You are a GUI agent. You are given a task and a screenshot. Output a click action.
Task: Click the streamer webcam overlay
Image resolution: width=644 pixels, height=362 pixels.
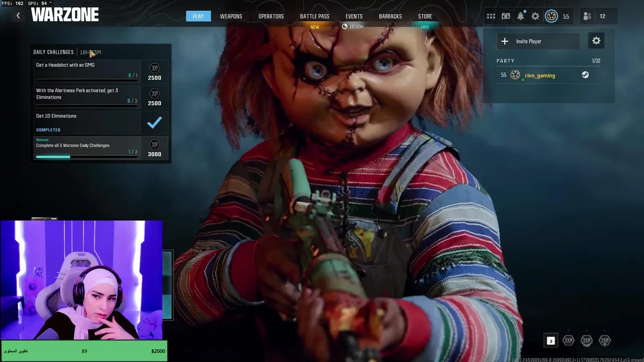[x=82, y=280]
